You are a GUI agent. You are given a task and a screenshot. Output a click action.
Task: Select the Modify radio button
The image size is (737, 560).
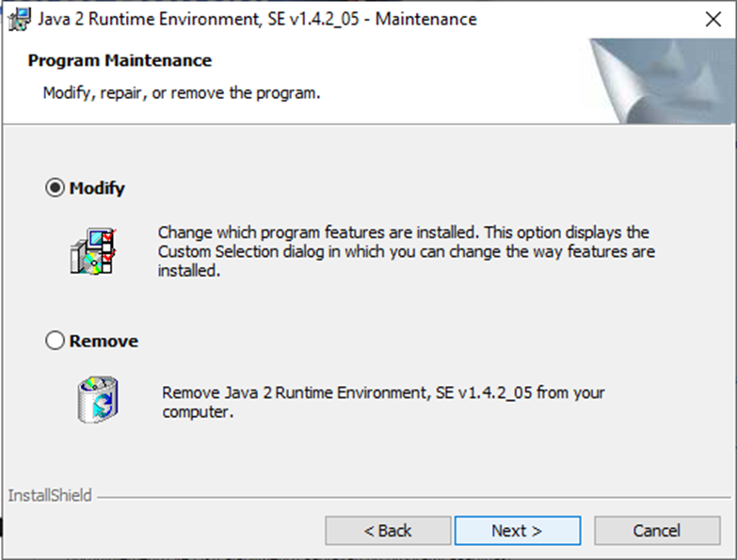(x=55, y=188)
